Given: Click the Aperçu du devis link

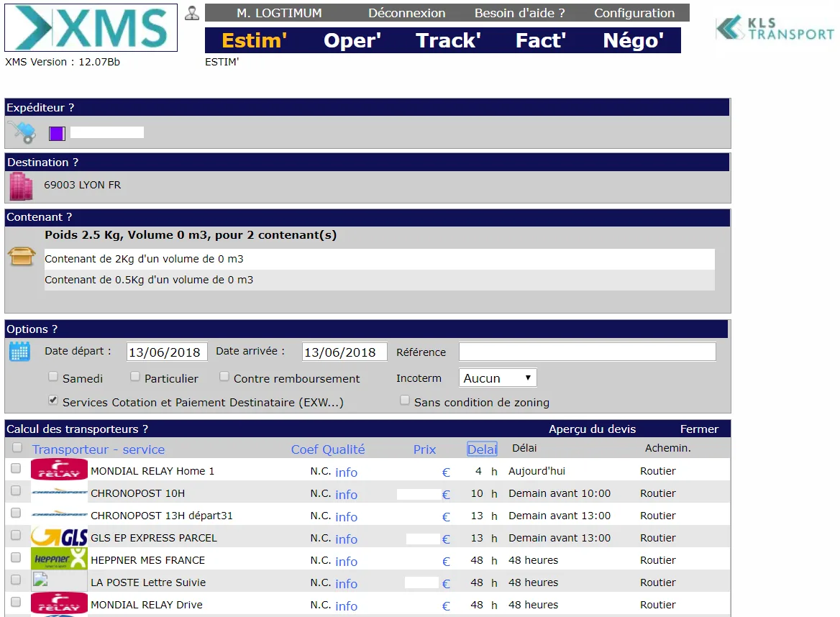Looking at the screenshot, I should click(592, 429).
